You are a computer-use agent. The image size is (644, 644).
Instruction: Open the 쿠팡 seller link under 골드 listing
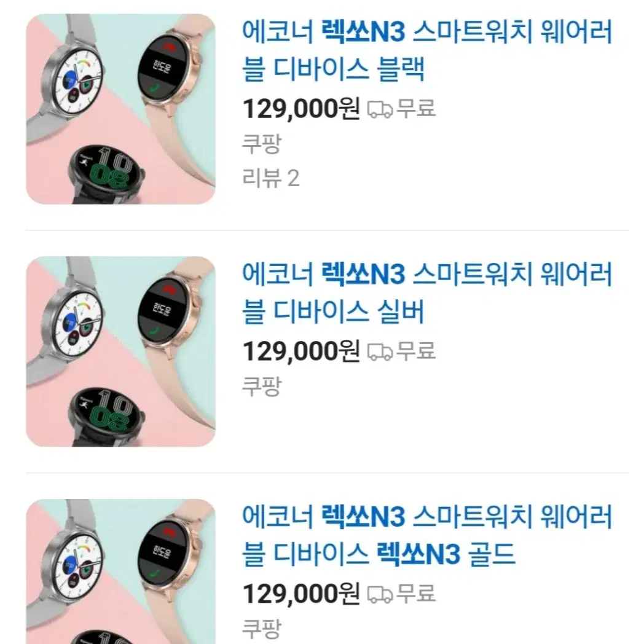pos(262,629)
